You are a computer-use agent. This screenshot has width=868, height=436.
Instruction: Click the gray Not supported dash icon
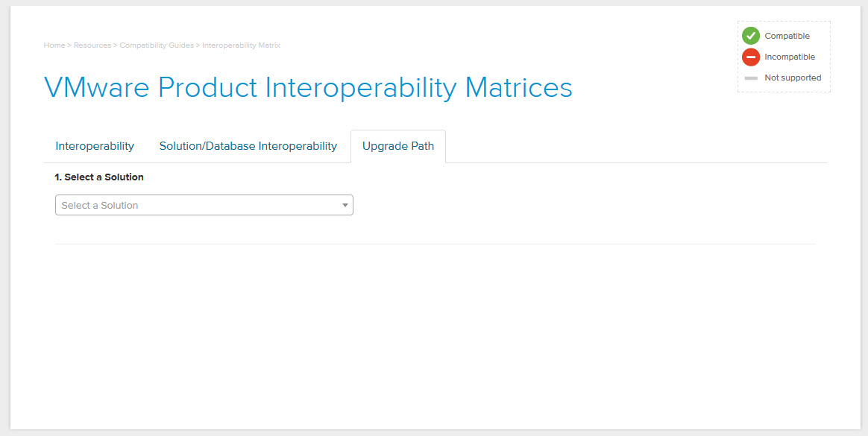click(751, 78)
